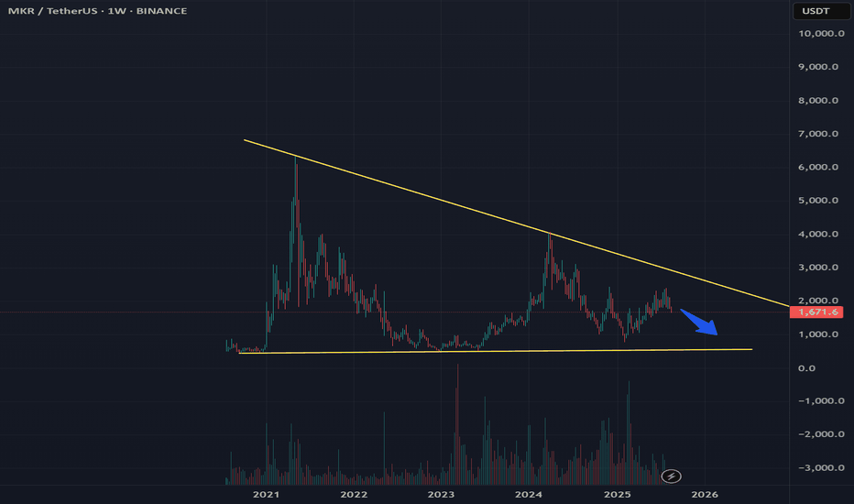Click the 0.0 price axis label
The image size is (854, 504).
(806, 368)
